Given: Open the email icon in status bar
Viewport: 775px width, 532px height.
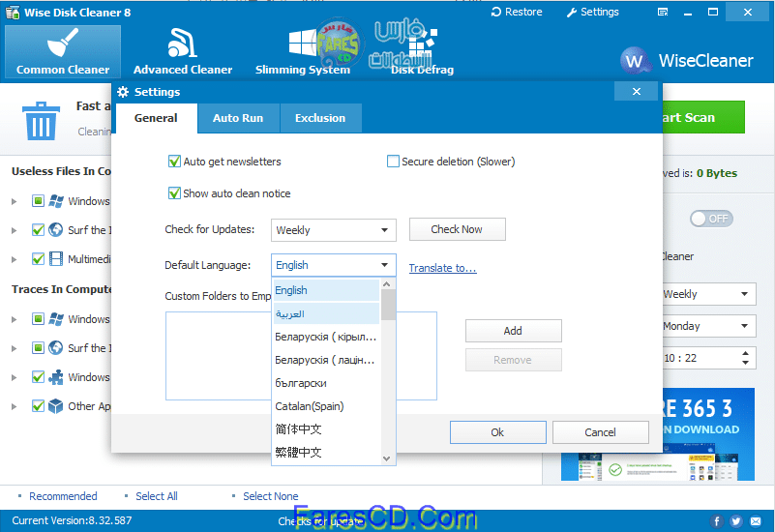Looking at the screenshot, I should pos(756,521).
